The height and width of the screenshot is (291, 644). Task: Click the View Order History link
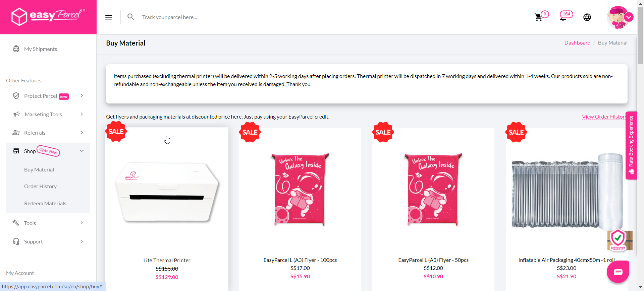(x=604, y=117)
